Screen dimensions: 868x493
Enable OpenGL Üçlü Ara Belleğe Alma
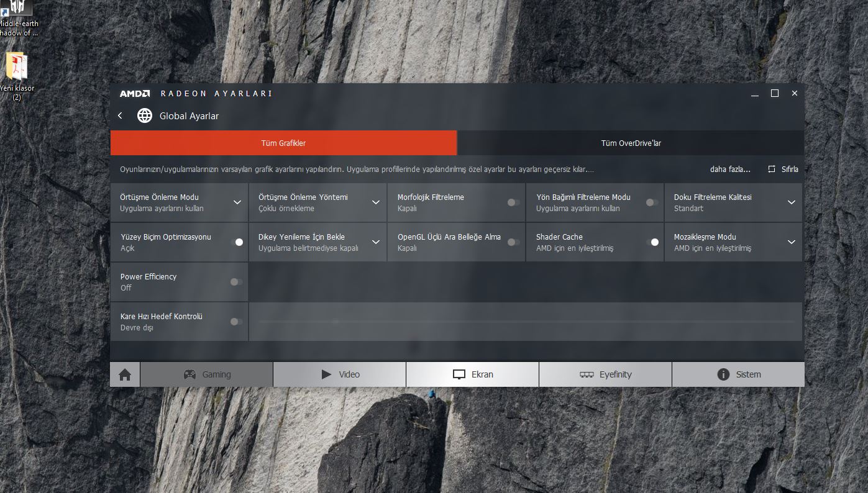[514, 242]
